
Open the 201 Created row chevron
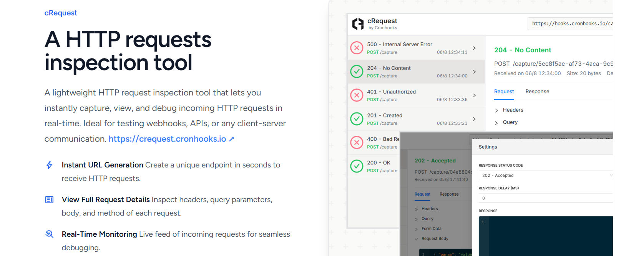click(x=475, y=119)
